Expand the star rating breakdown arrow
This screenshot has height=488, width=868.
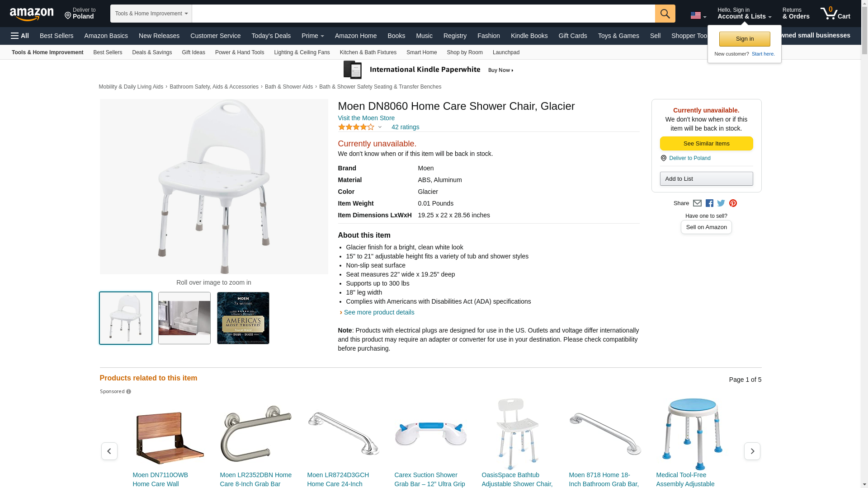380,127
